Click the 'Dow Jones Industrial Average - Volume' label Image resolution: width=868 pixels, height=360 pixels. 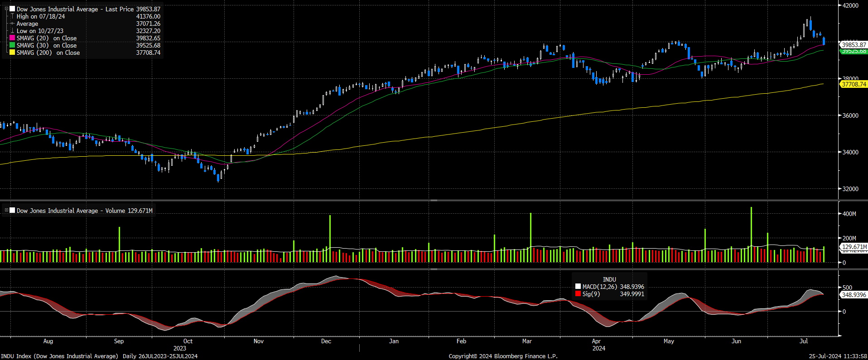click(71, 211)
